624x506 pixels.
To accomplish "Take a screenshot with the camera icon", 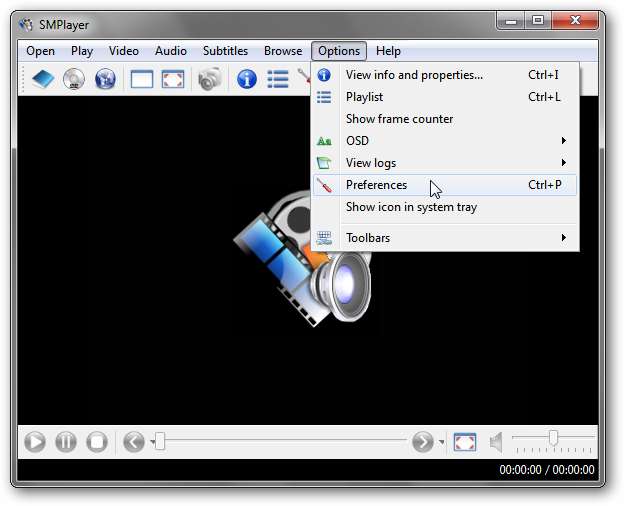I will [x=209, y=79].
